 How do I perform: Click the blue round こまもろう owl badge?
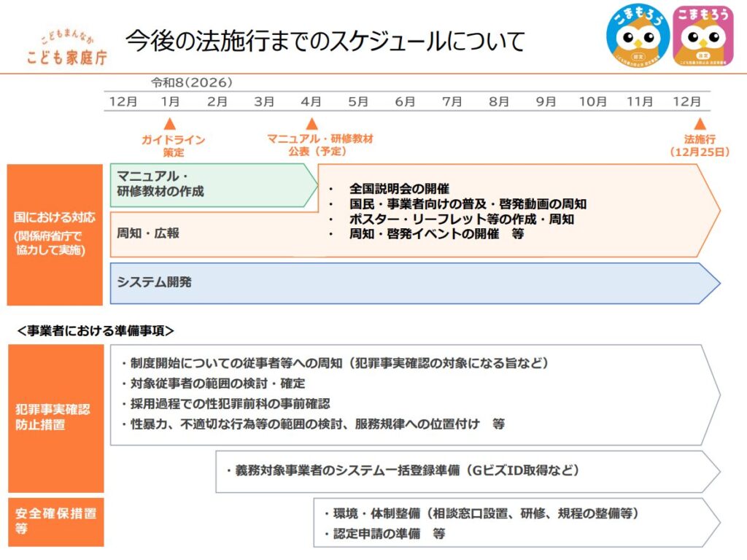click(638, 35)
